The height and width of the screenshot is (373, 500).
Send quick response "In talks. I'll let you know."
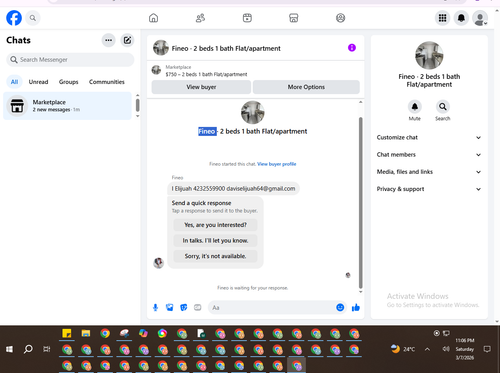[x=215, y=240]
